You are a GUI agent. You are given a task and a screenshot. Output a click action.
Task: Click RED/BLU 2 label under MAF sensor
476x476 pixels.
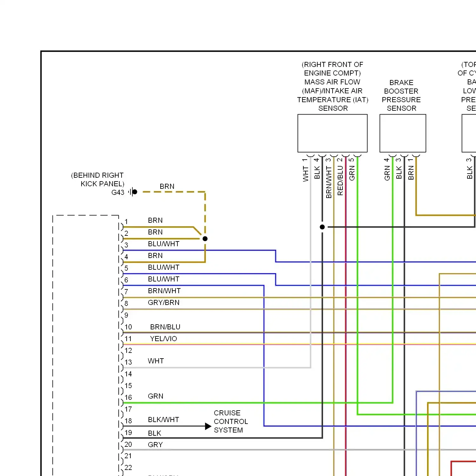pyautogui.click(x=340, y=177)
